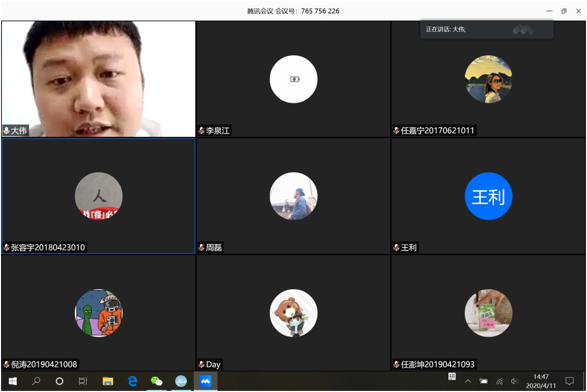Click the Cortana circle icon
587x392 pixels.
(60, 381)
